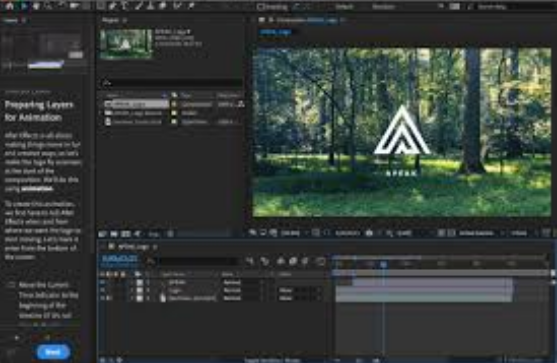Click the viewer current time display
Image resolution: width=557 pixels, height=363 pixels.
pyautogui.click(x=347, y=233)
